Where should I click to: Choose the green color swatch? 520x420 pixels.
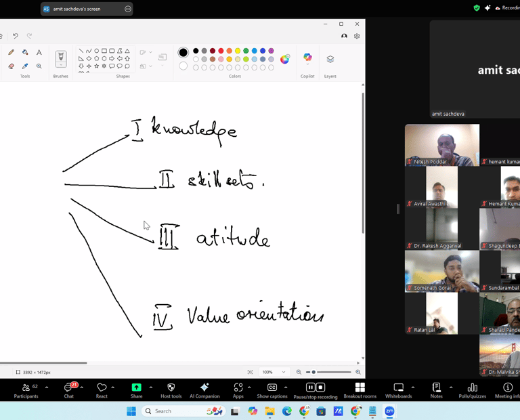[246, 51]
